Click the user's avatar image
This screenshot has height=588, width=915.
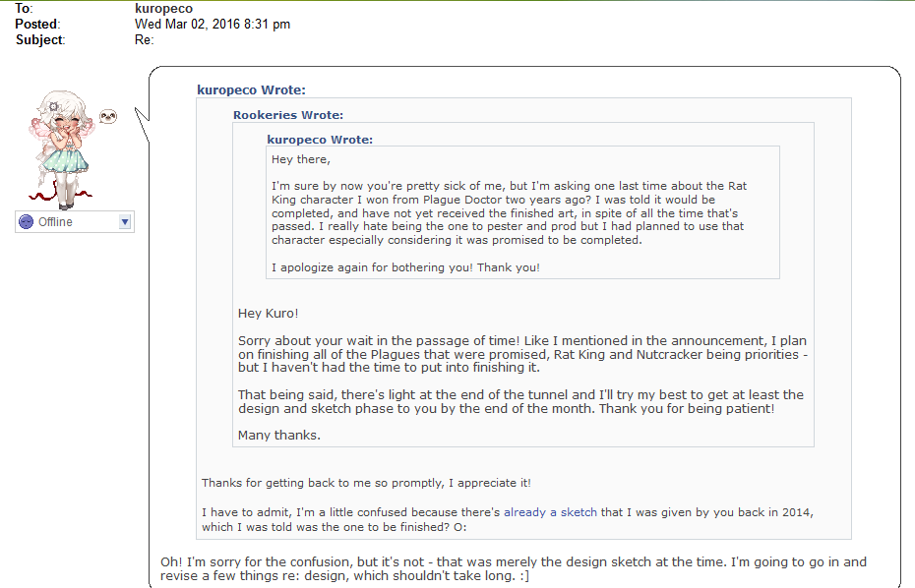click(x=61, y=149)
